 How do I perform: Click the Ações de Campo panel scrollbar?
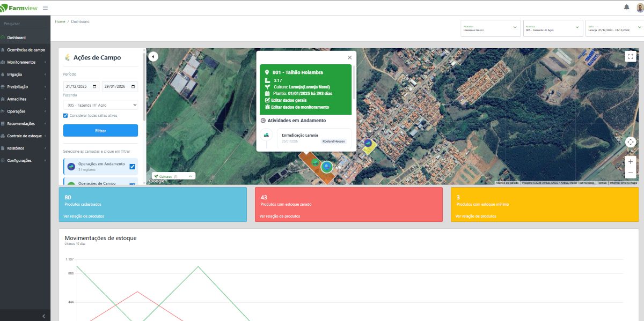[x=144, y=86]
